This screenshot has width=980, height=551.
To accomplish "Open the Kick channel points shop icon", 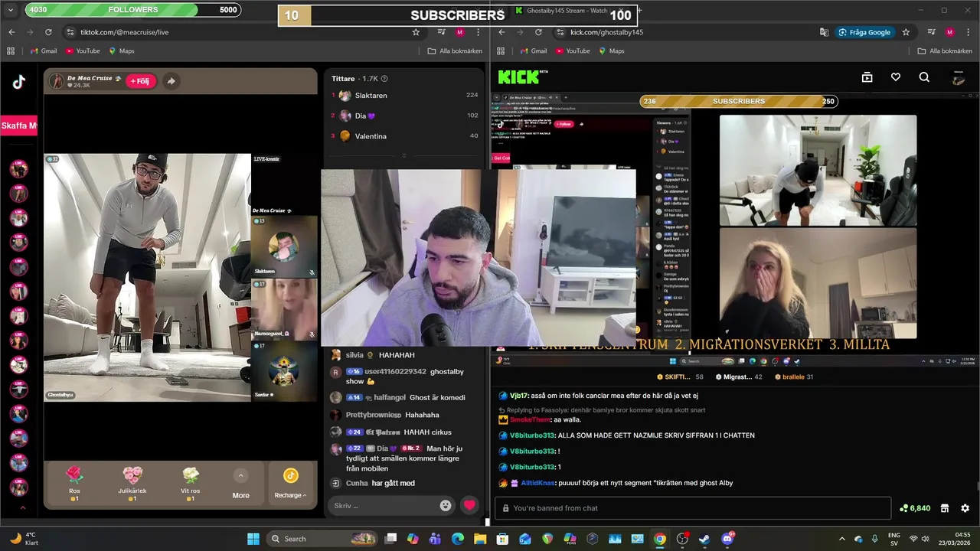I will click(x=945, y=508).
